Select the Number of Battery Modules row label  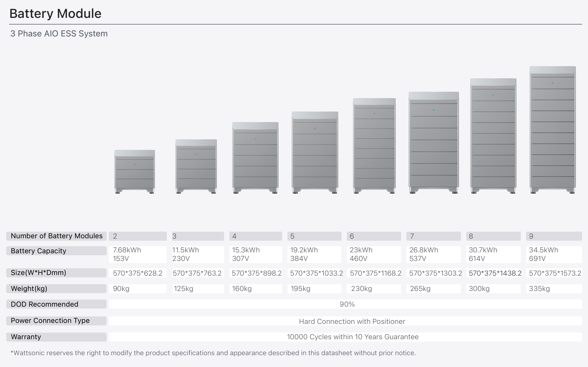(57, 236)
